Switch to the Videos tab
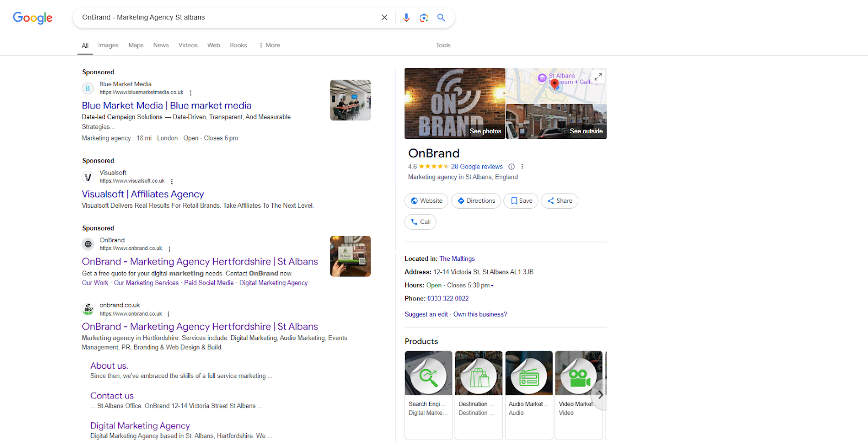Image resolution: width=868 pixels, height=443 pixels. (188, 45)
